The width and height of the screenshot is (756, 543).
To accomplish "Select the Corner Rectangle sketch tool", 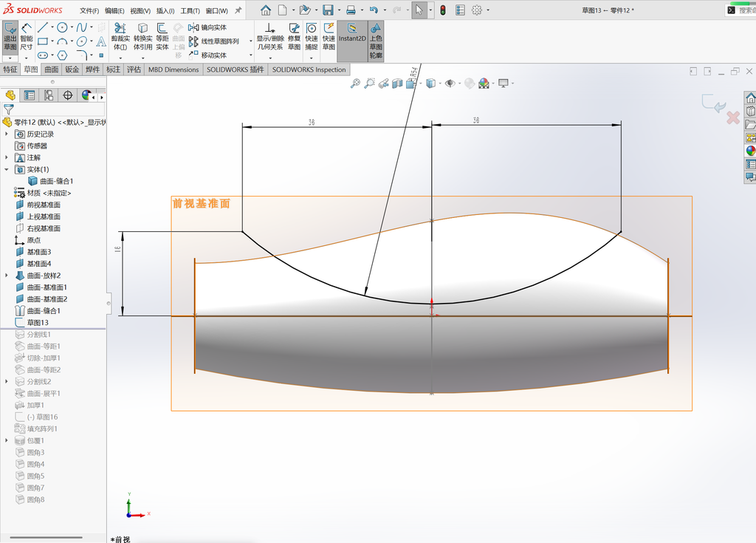I will coord(42,41).
